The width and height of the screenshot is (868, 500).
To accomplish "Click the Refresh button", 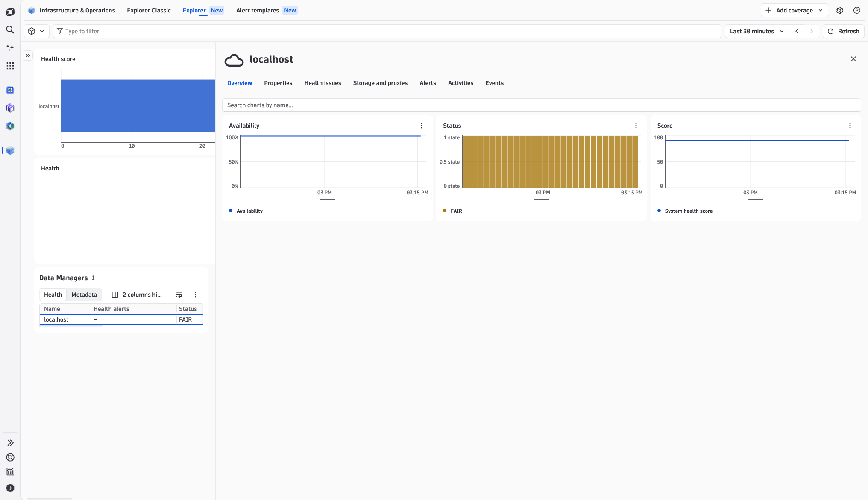I will click(x=844, y=31).
